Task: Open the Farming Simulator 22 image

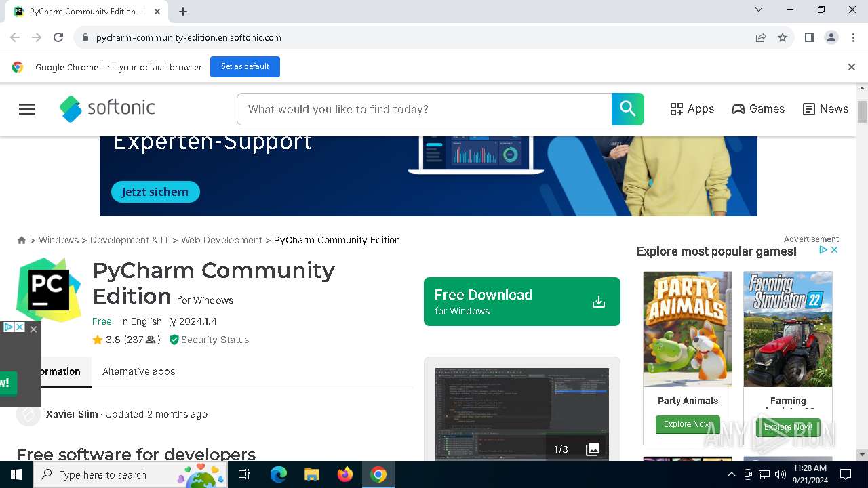Action: point(788,329)
